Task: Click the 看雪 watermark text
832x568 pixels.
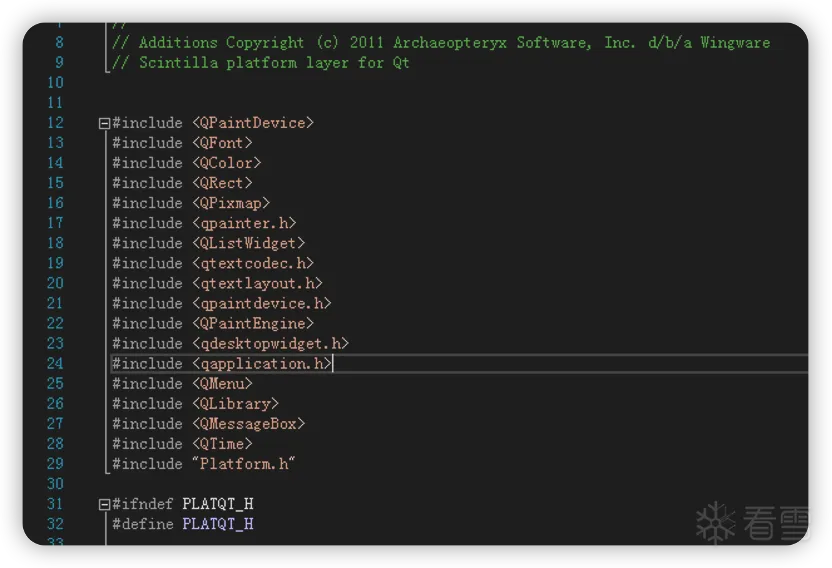Action: tap(777, 523)
